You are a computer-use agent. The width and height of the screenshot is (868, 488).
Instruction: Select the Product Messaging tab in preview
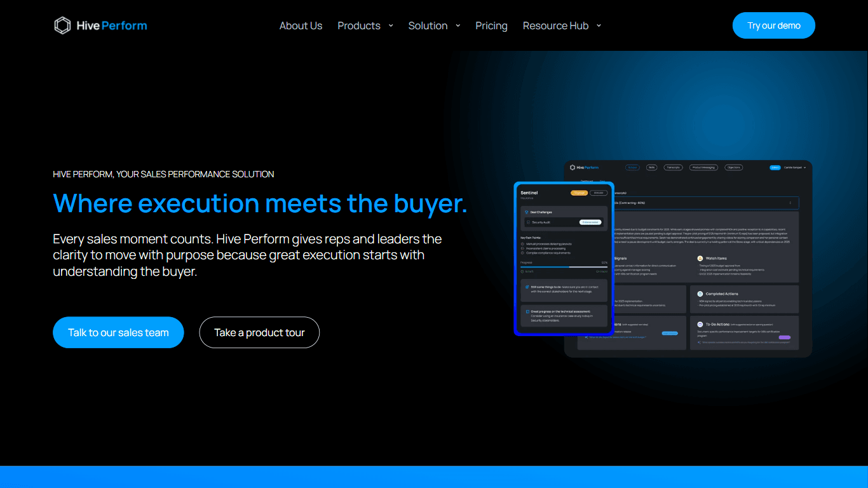click(703, 168)
